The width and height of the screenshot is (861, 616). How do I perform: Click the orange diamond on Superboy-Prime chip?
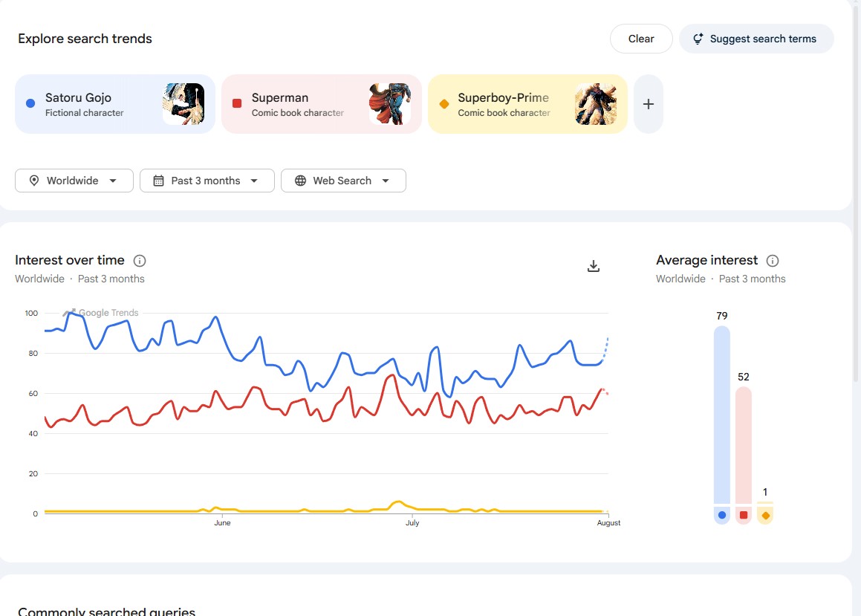444,104
